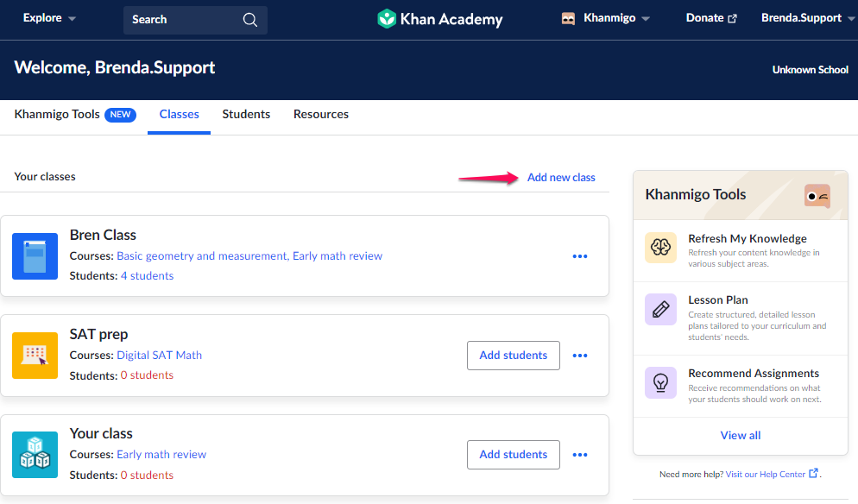
Task: Click the Khan Academy logo
Action: 440,19
